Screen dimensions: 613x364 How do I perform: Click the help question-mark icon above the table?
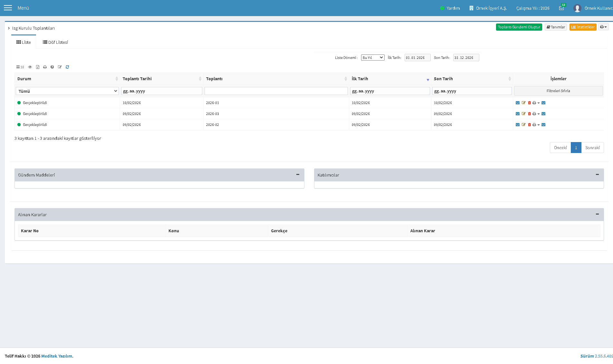52,67
